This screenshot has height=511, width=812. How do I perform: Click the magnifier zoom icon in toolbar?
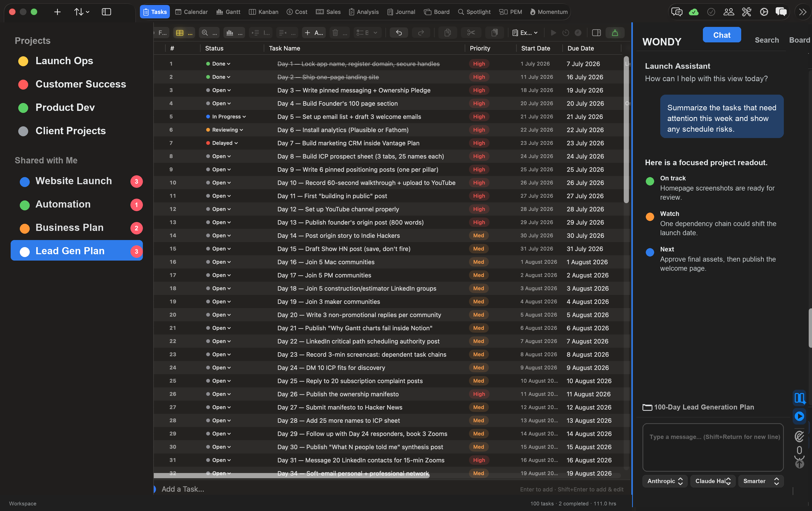point(209,33)
